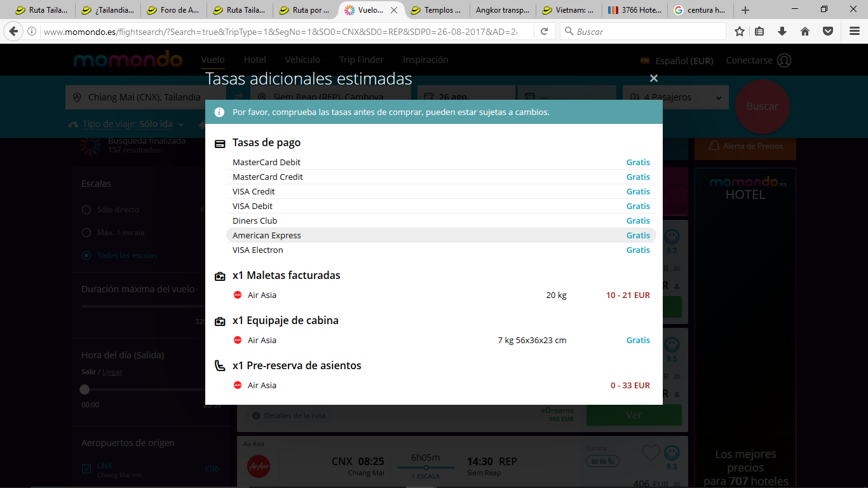Click the Conectarse login link
This screenshot has width=868, height=488.
[749, 60]
